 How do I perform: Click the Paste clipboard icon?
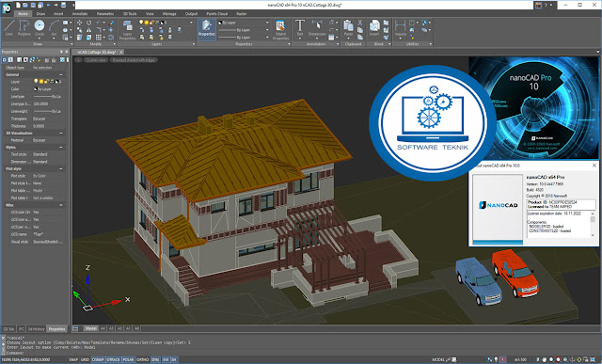point(348,27)
